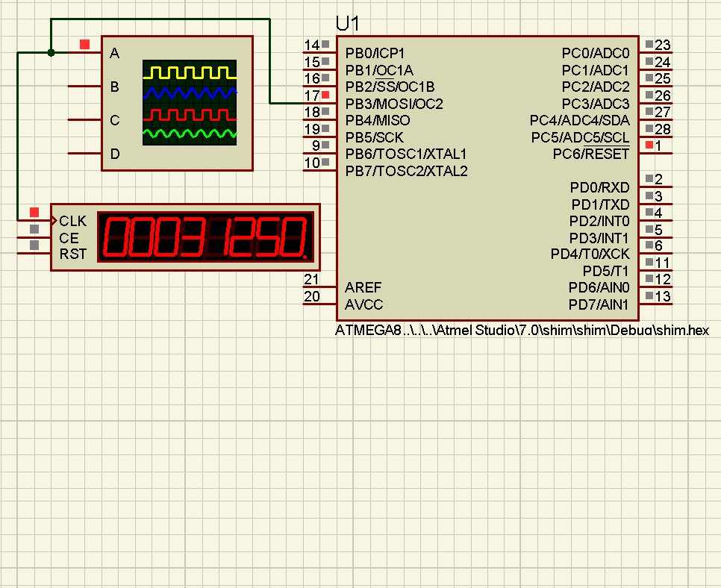Click the red state indicator on pin 17
This screenshot has width=721, height=588.
tap(325, 95)
